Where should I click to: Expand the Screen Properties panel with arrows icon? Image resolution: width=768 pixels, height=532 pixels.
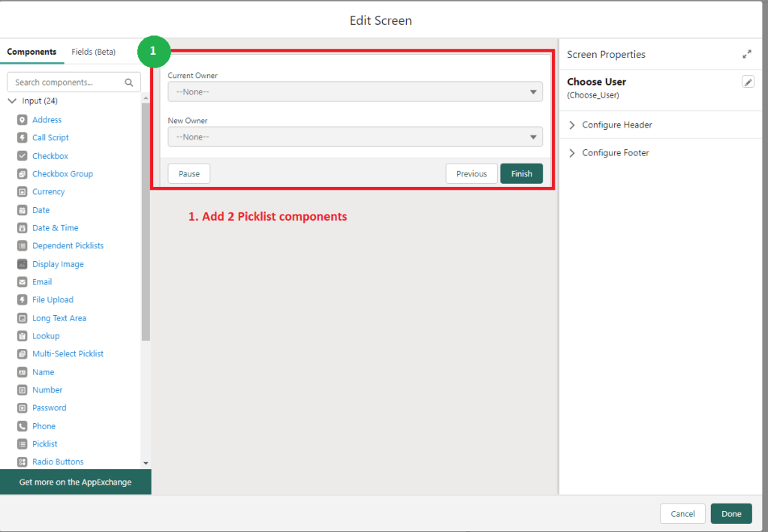(x=747, y=55)
